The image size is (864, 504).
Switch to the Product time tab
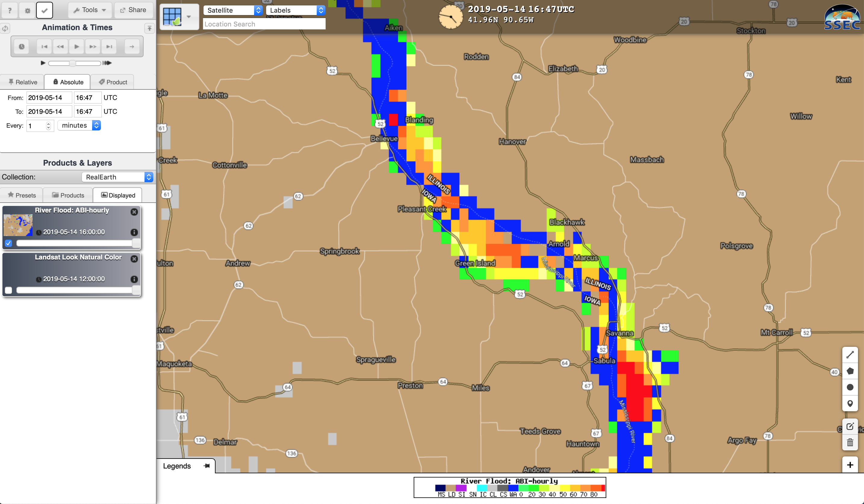(113, 82)
